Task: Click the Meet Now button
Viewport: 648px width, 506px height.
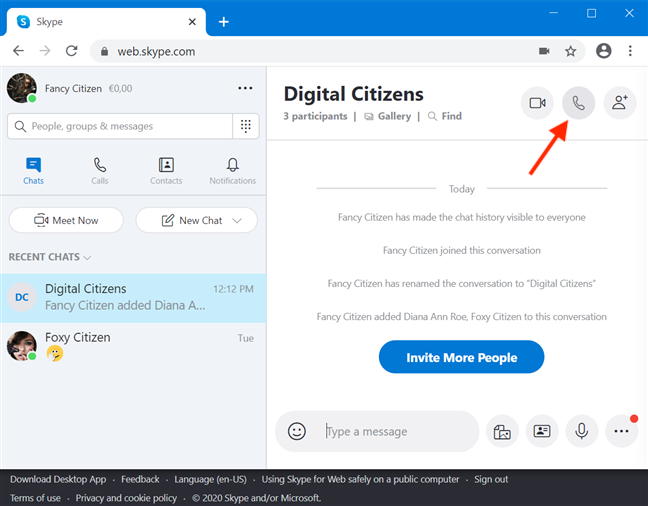Action: point(66,220)
